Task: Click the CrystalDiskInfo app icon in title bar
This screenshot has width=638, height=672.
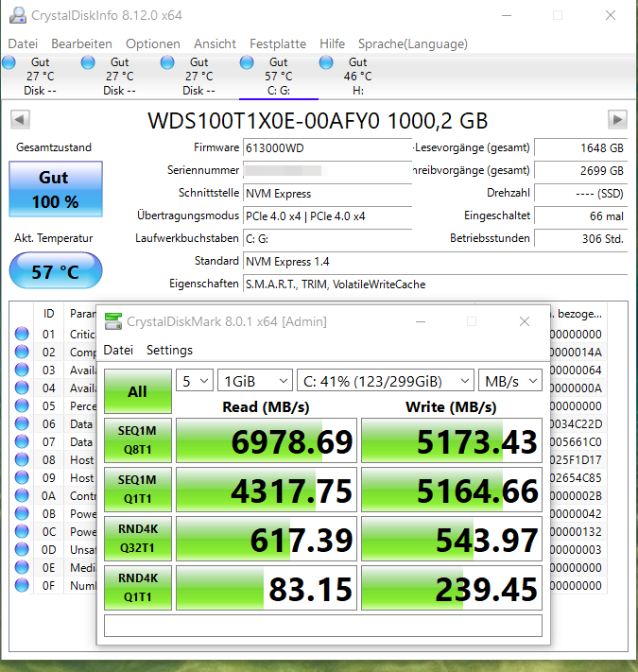Action: [18, 15]
